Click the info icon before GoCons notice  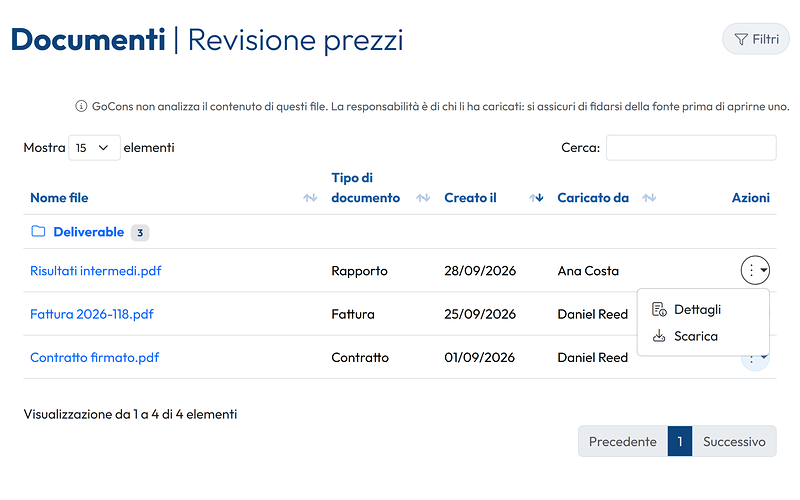pos(81,106)
